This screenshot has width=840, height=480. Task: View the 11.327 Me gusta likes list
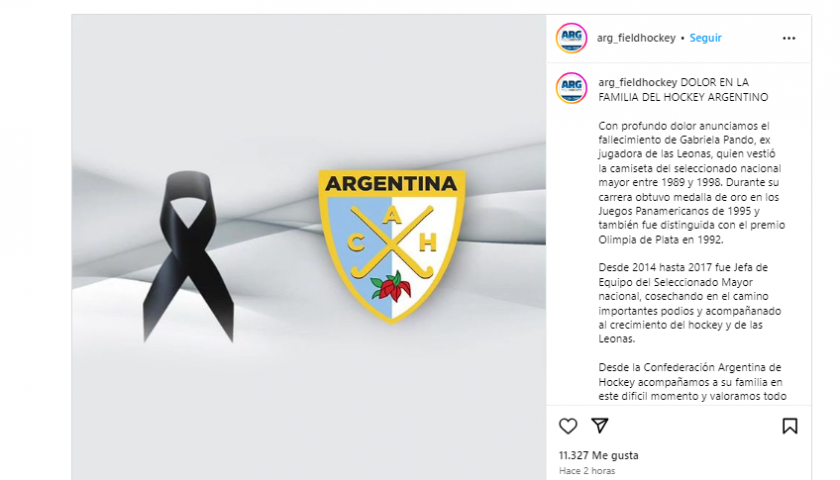tap(598, 455)
